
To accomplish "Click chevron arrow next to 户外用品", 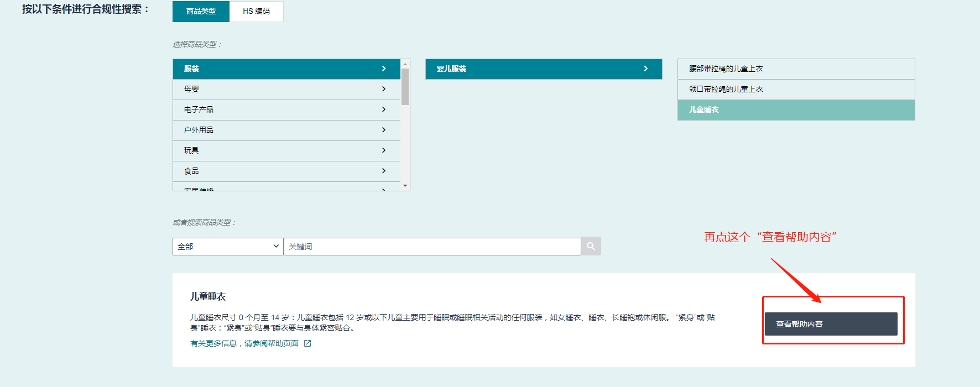I will point(384,130).
